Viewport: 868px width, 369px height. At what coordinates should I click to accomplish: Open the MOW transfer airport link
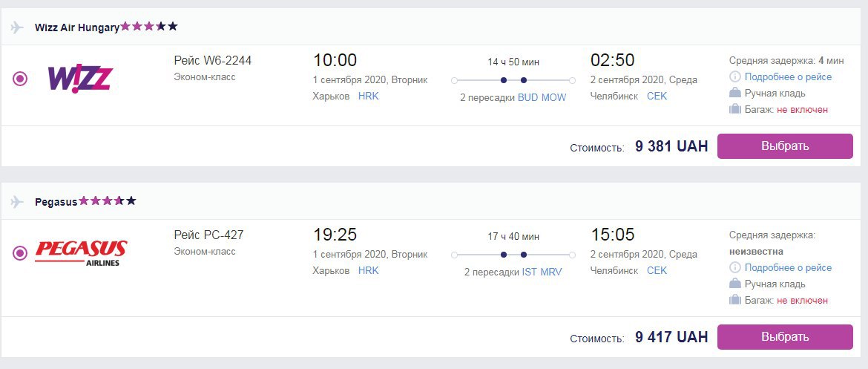(553, 98)
